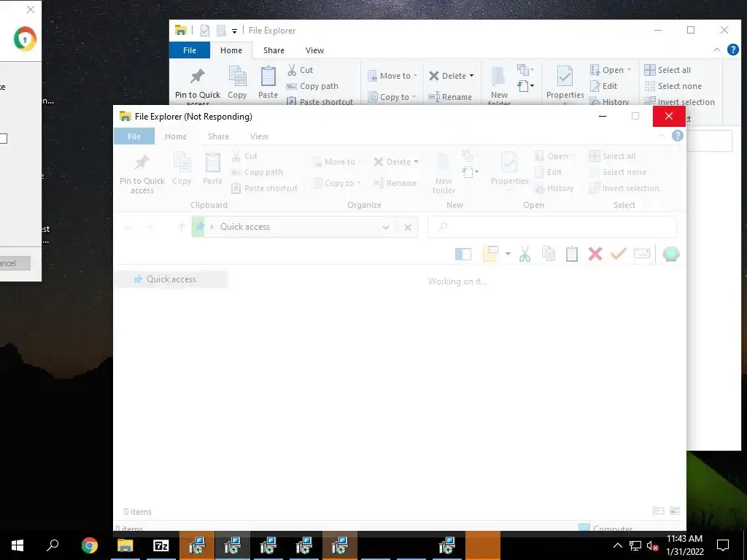Open 7-Zip from the taskbar

point(161,545)
